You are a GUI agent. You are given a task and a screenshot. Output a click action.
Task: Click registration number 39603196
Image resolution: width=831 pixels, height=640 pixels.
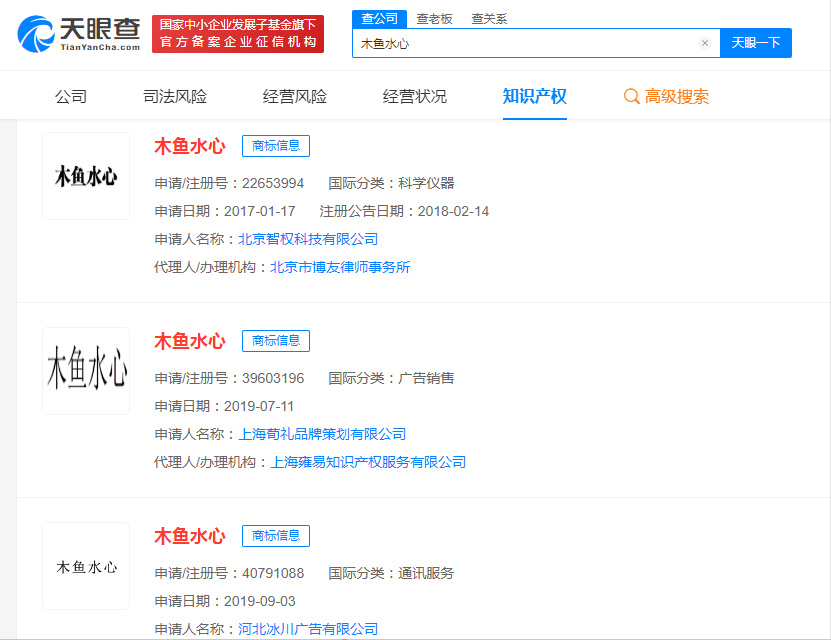273,378
